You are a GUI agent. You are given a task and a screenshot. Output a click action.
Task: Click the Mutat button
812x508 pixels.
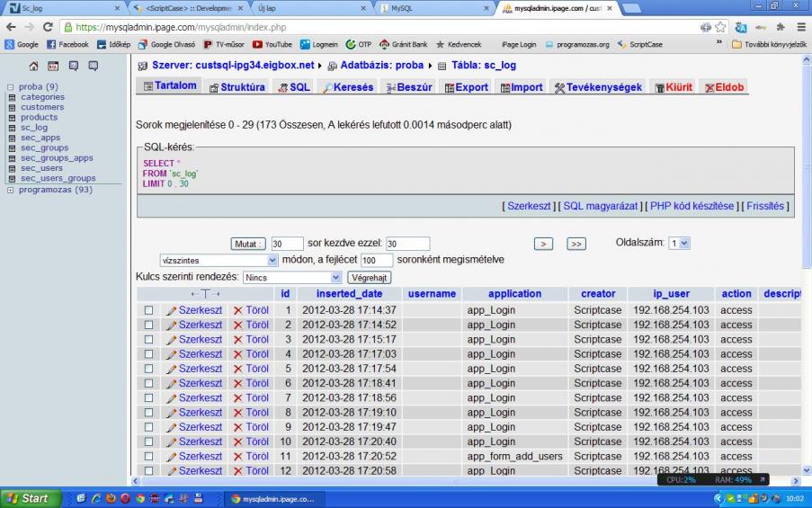pos(247,244)
